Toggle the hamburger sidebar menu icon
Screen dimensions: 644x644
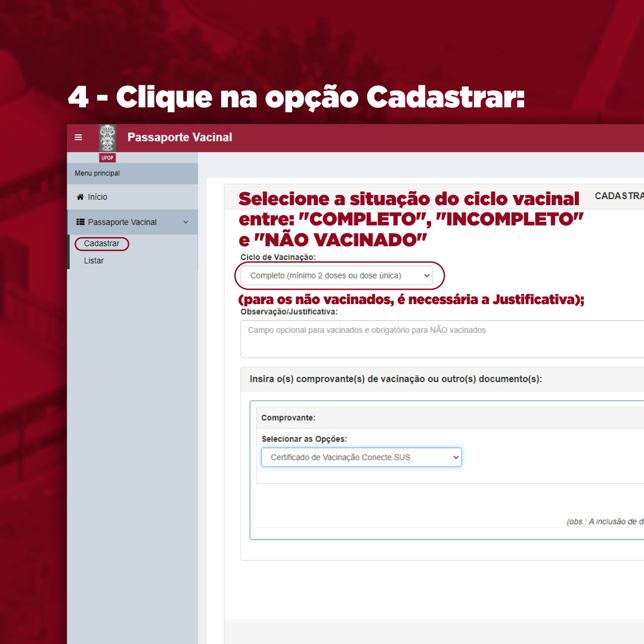tap(78, 137)
